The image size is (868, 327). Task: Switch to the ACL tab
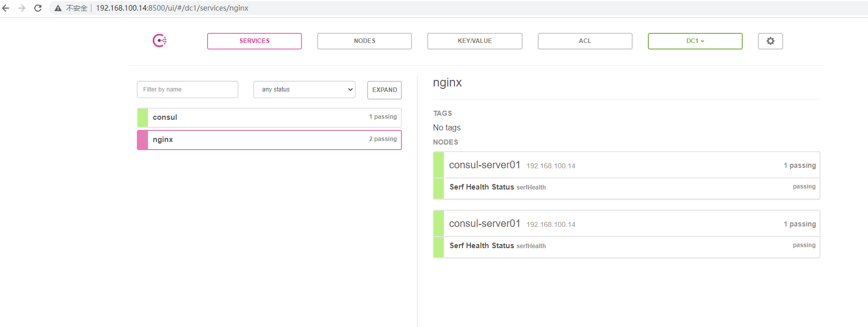[585, 41]
